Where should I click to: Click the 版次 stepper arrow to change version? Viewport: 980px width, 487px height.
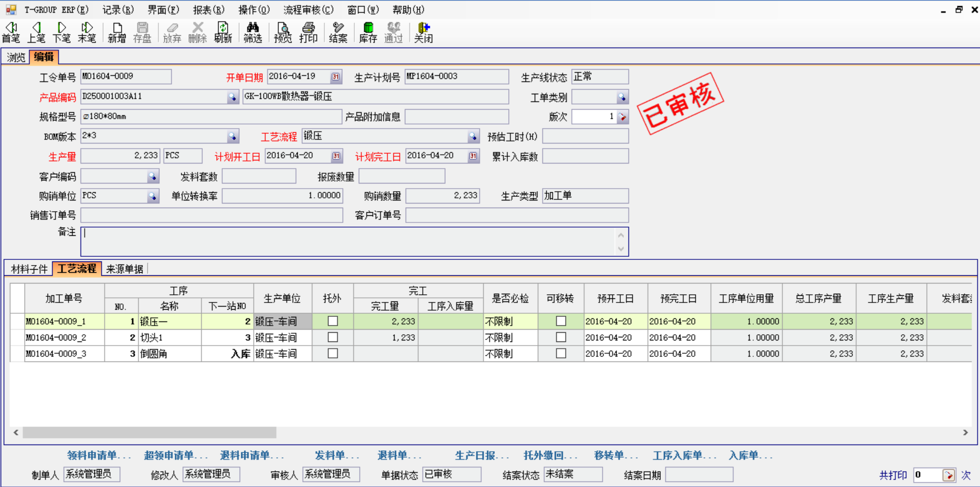point(621,116)
